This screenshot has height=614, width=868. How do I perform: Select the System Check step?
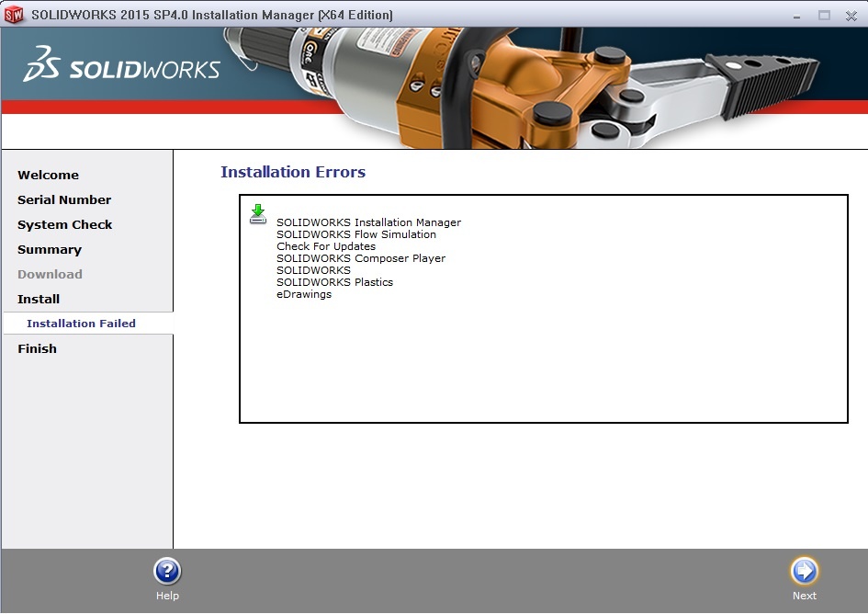pyautogui.click(x=65, y=225)
